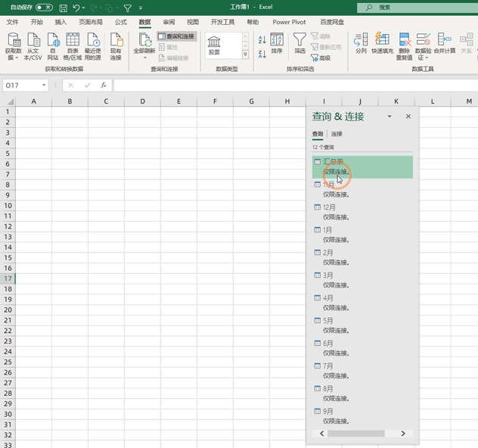Open Developer (开发工具) tab
The width and height of the screenshot is (478, 448).
(222, 22)
